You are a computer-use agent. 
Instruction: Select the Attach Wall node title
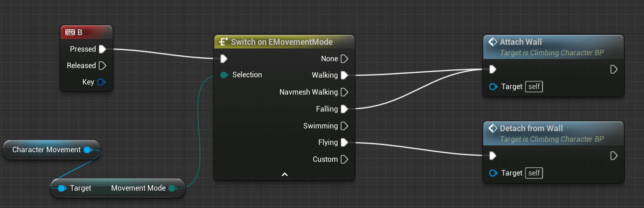(x=521, y=42)
